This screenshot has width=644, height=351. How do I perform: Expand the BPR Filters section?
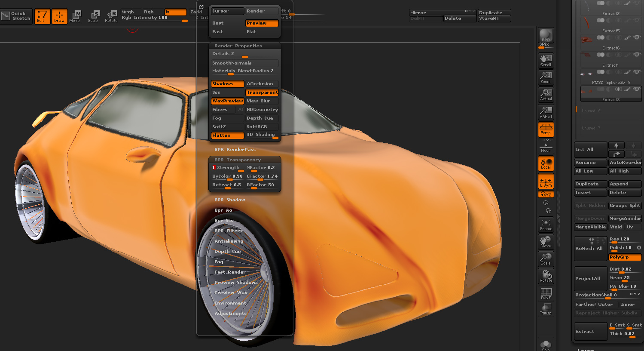coord(229,231)
